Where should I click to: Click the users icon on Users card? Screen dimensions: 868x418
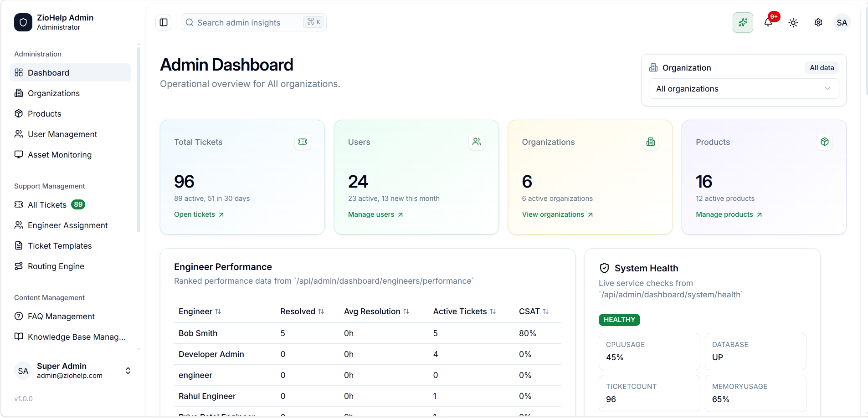(477, 142)
